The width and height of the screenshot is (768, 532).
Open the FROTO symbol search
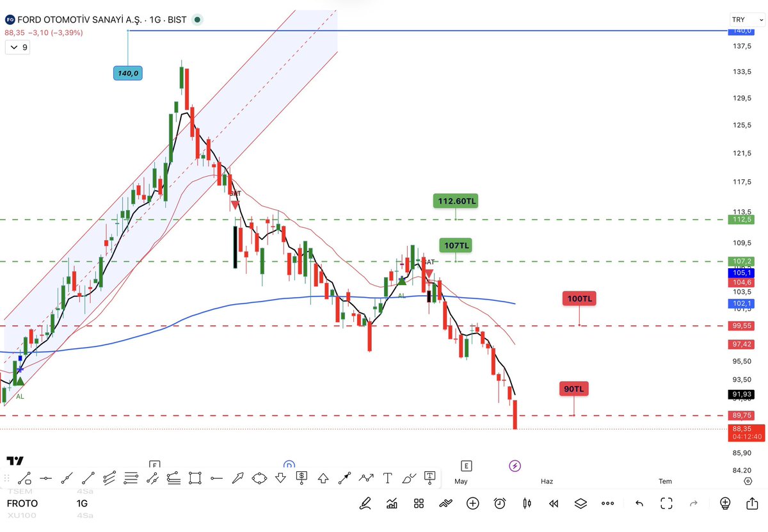coord(22,503)
